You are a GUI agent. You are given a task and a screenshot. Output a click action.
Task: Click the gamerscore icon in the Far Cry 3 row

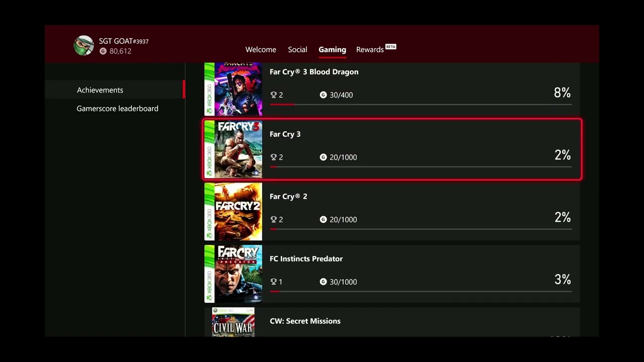(x=323, y=157)
